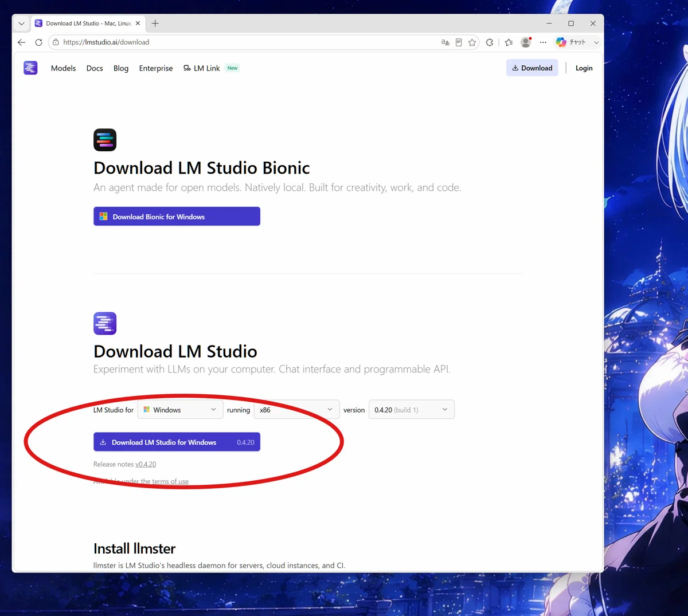Click Download LM Studio for Windows button
This screenshot has width=688, height=616.
(x=177, y=442)
